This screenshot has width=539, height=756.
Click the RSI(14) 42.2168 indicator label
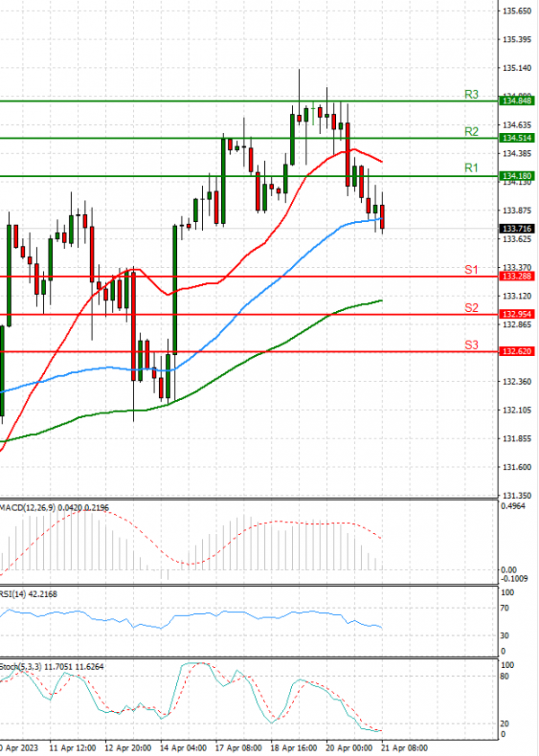click(x=29, y=594)
